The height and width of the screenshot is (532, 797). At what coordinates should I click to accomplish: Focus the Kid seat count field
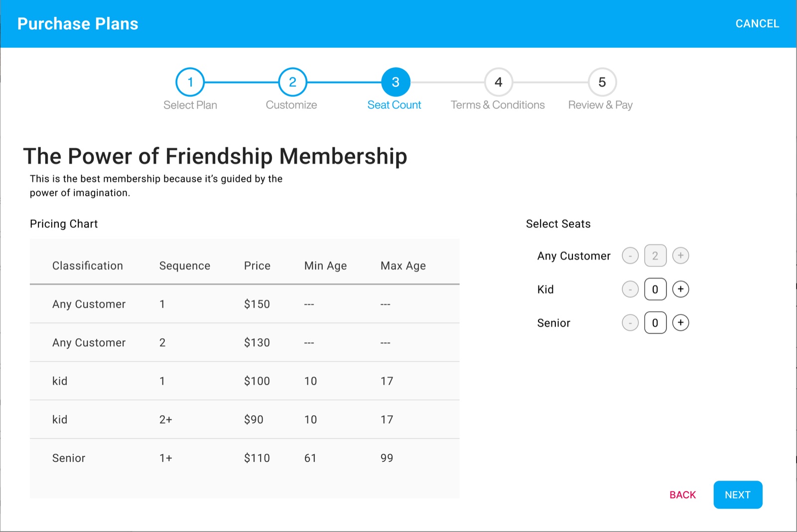coord(655,289)
